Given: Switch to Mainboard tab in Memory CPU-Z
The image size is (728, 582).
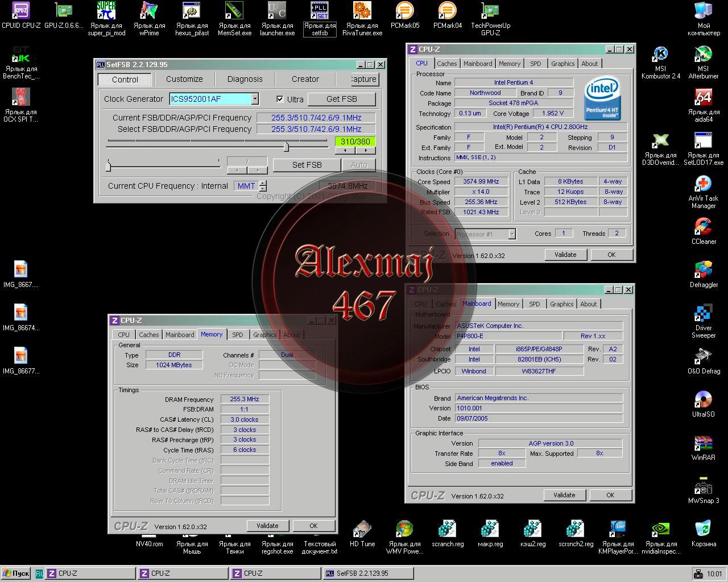Looking at the screenshot, I should tap(180, 335).
